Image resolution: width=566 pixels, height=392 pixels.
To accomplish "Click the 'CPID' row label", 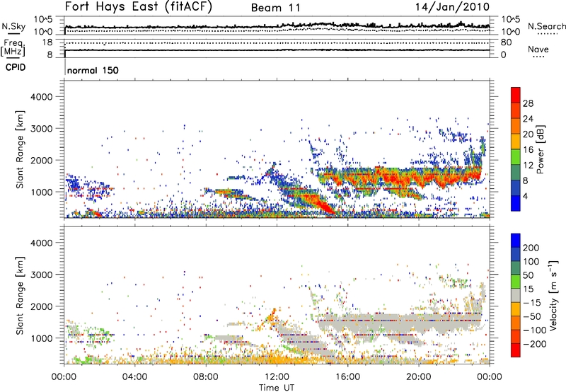I will click(x=16, y=67).
